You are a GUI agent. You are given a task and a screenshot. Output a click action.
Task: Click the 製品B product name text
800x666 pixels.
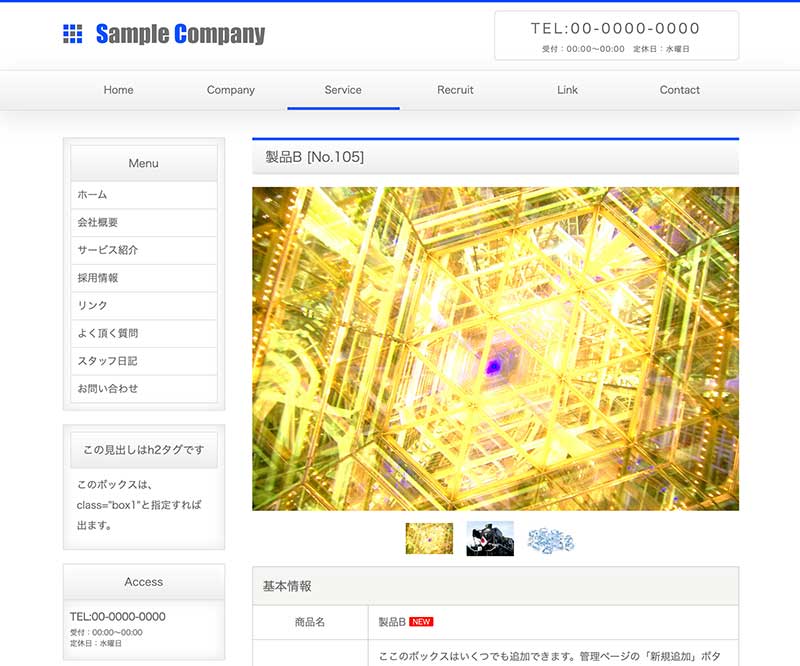[x=392, y=622]
